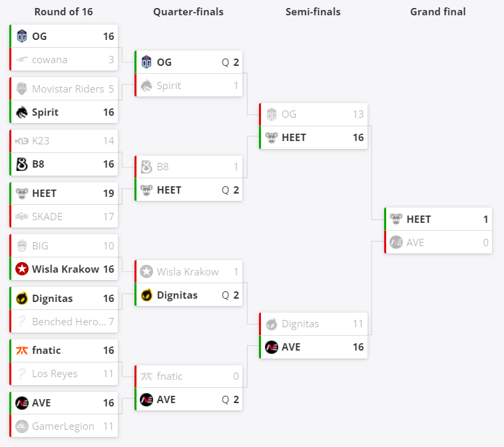The image size is (504, 447).
Task: Click the Spirit dragon logo in Round of 16
Action: point(22,112)
